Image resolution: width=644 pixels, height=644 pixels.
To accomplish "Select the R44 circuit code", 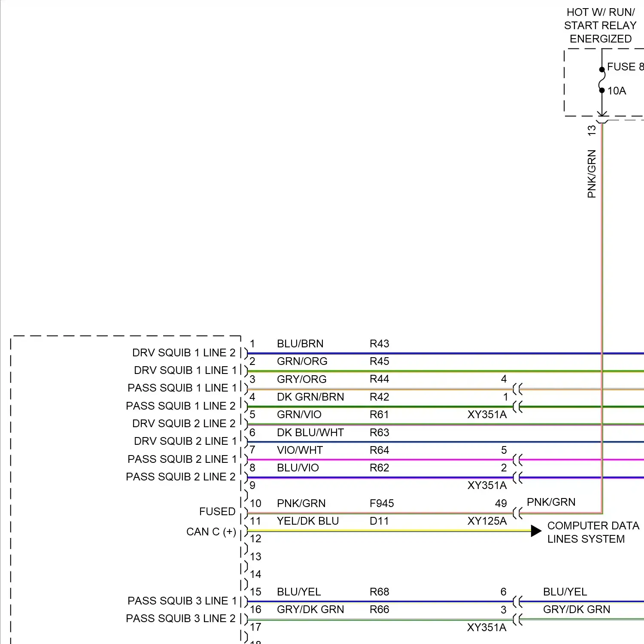I will 380,379.
